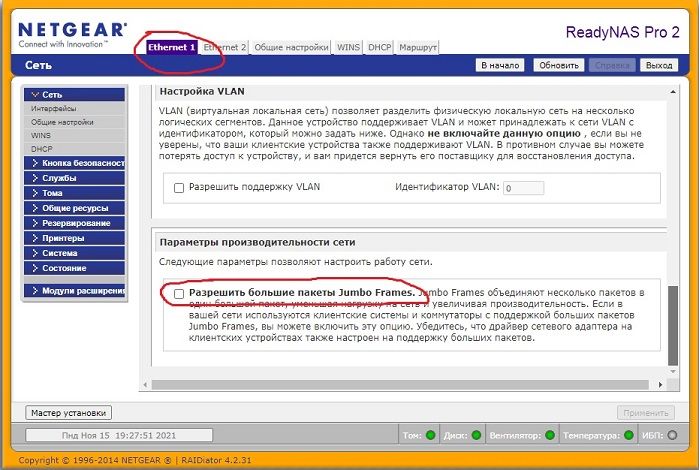Open the Мастер установки wizard
The image size is (699, 470).
68,413
